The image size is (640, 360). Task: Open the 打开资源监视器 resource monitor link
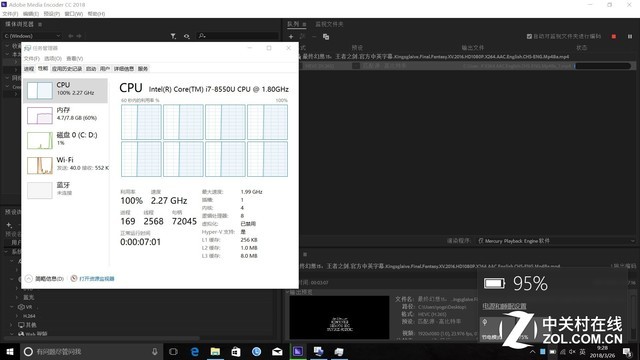(x=92, y=279)
